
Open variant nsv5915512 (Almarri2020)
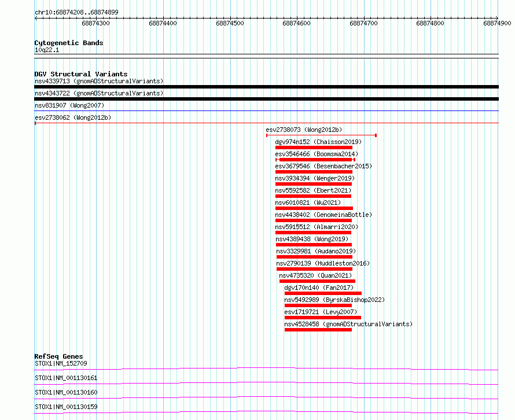click(x=317, y=227)
